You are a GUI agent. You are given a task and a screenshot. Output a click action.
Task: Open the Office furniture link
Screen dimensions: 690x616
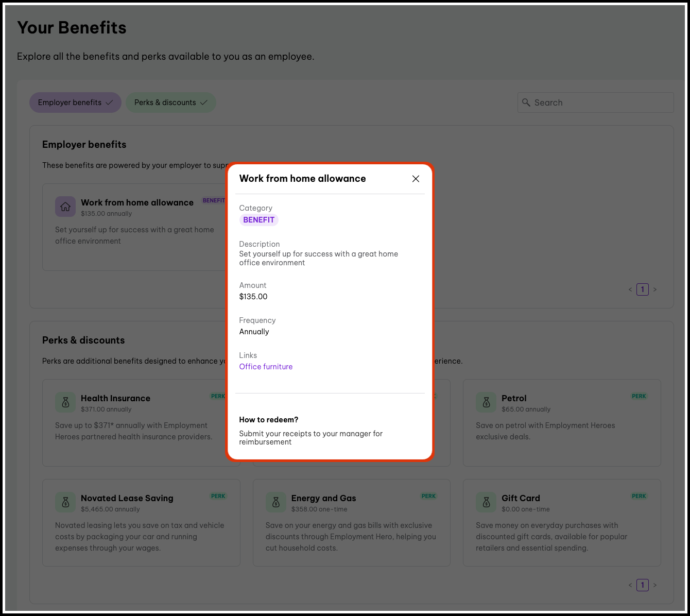pos(266,367)
